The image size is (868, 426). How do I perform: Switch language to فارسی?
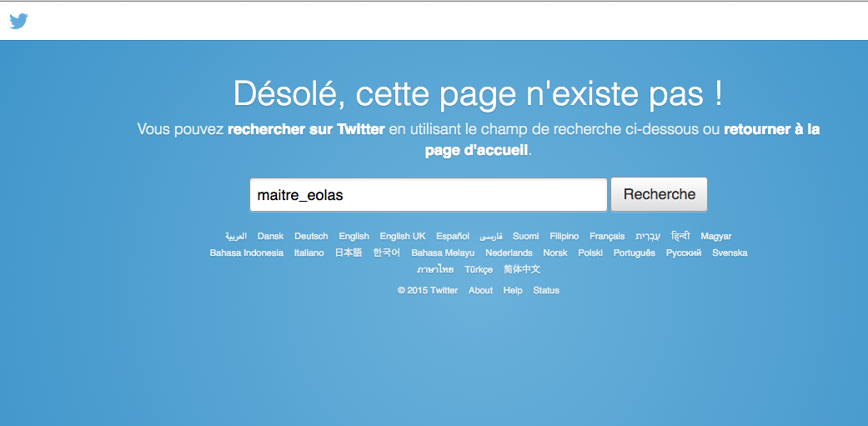[491, 236]
